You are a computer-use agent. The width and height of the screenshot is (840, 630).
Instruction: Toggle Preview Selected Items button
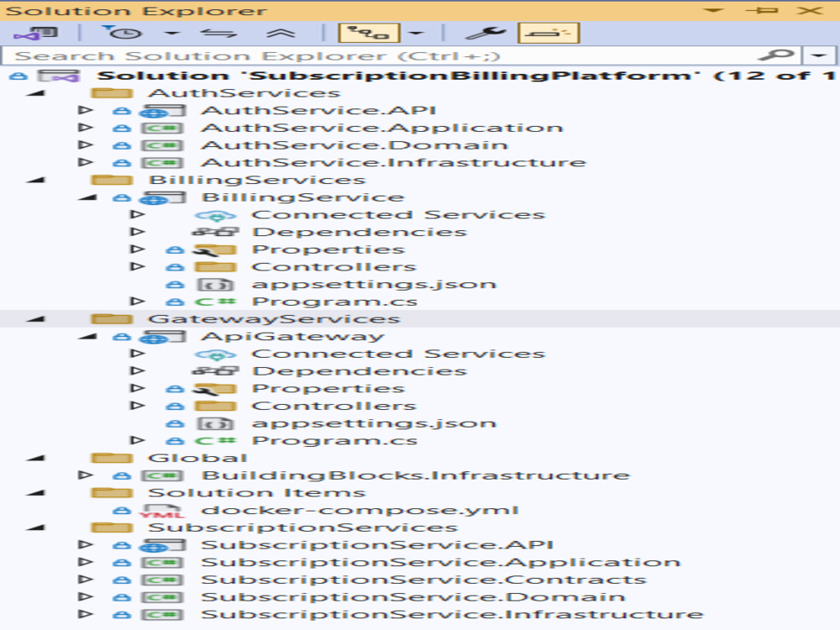pyautogui.click(x=549, y=34)
